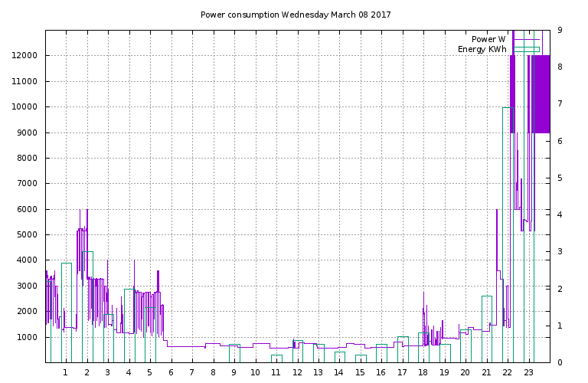Click the tall green energy bar at hour 22
This screenshot has height=383, width=588.
click(x=508, y=235)
